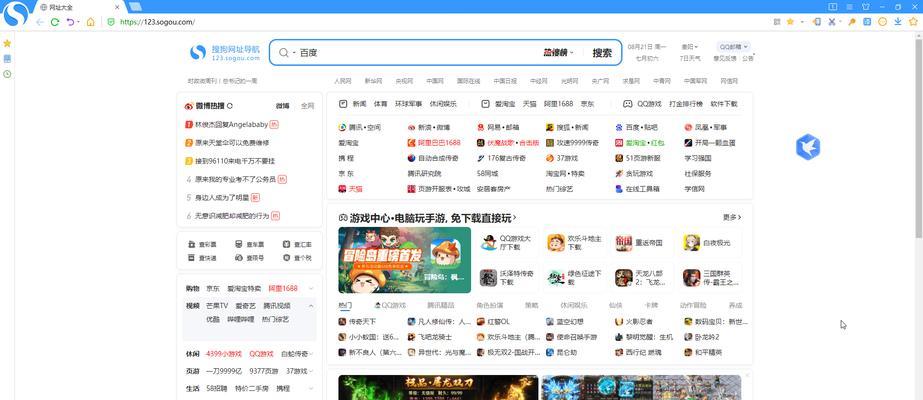Click the 查彩票 lottery shortcut
923x400 pixels.
[202, 244]
